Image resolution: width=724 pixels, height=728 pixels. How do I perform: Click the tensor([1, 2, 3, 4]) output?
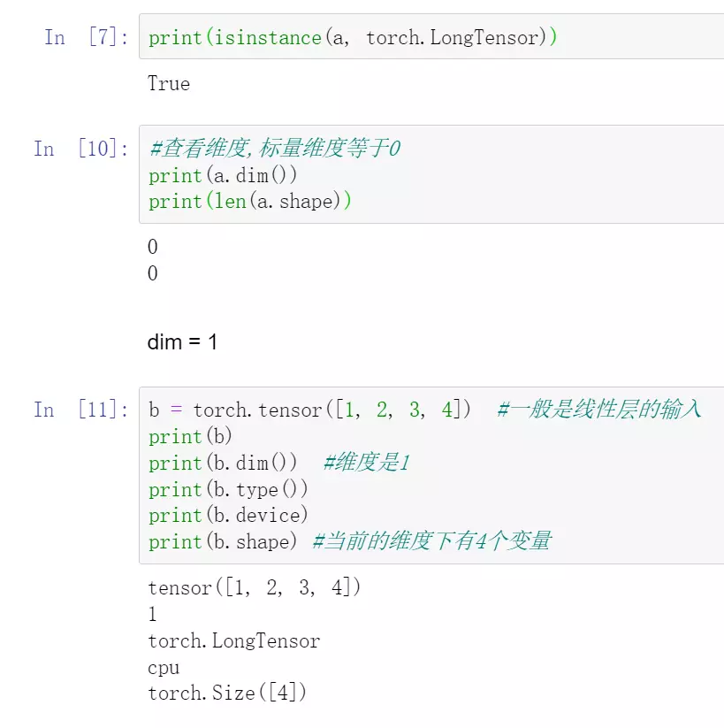point(254,588)
